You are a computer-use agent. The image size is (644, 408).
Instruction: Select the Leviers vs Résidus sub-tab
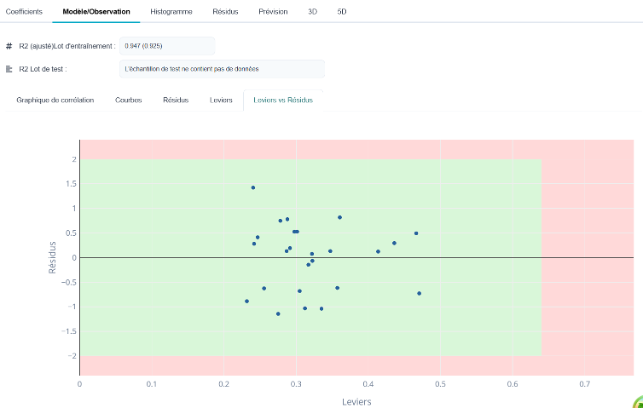coord(283,100)
